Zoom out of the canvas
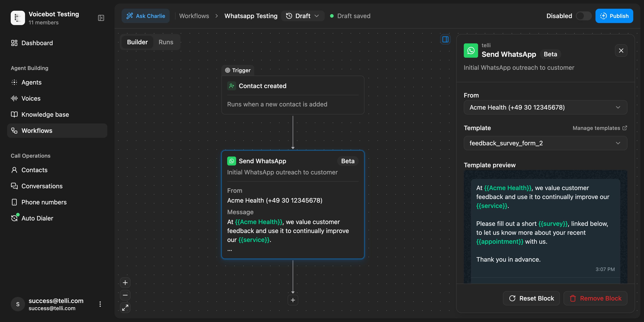Image resolution: width=644 pixels, height=322 pixels. 125,295
